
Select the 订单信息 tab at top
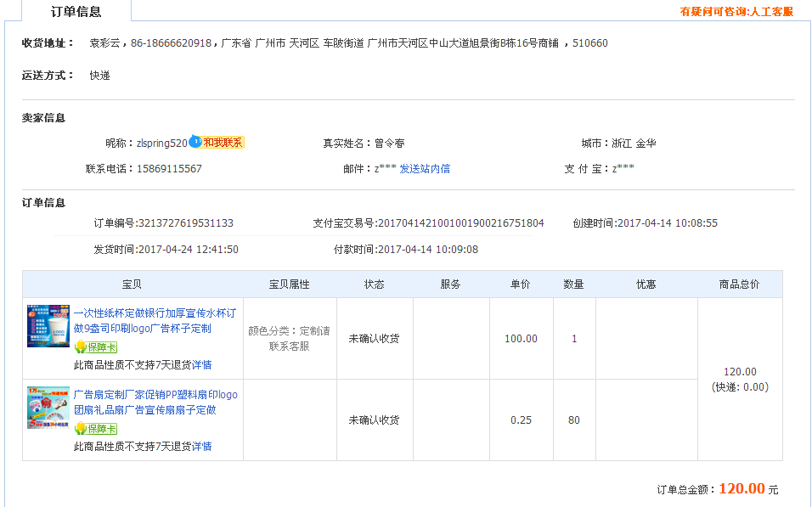coord(76,12)
